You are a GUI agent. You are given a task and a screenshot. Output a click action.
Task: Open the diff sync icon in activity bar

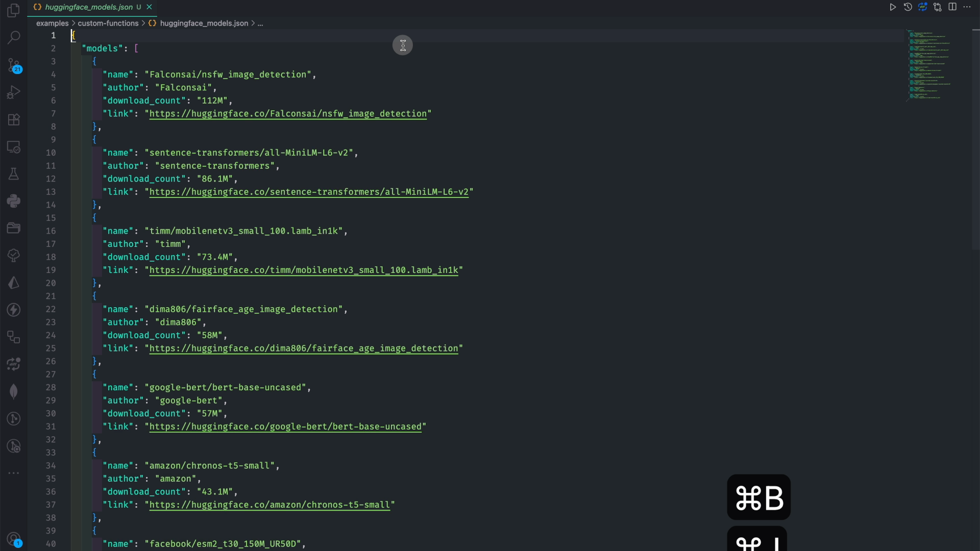tap(14, 364)
